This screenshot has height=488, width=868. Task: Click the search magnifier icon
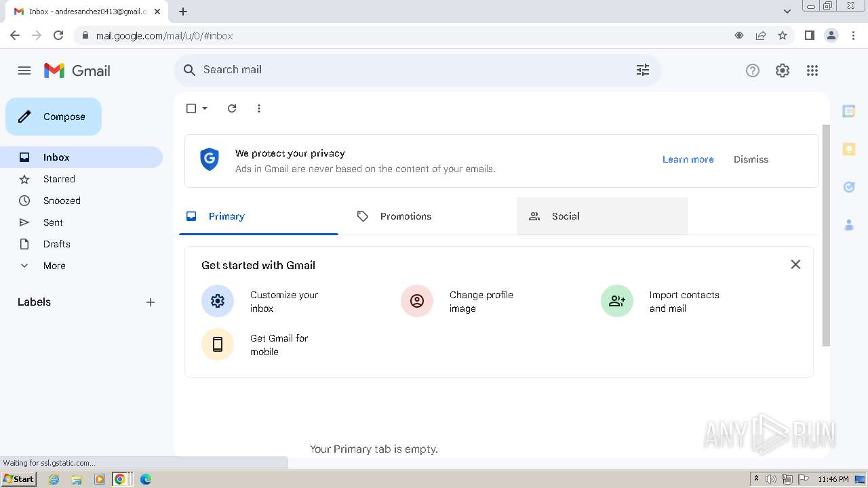pyautogui.click(x=190, y=70)
